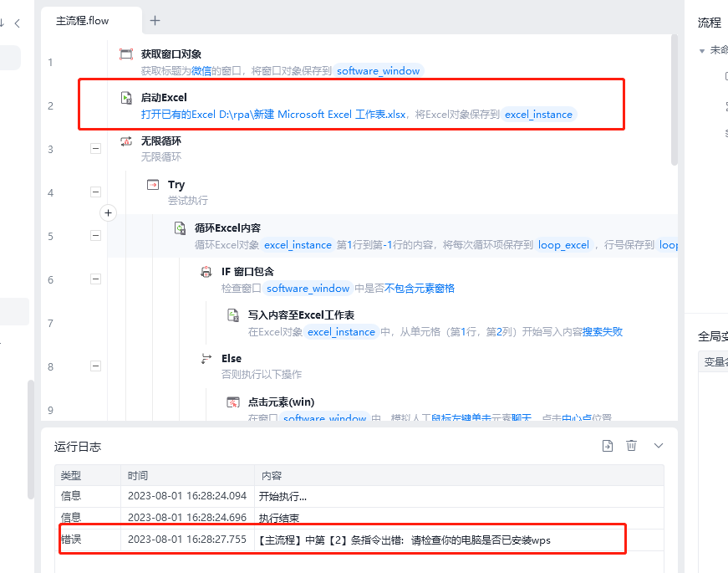Export the run log with the export icon
The image size is (728, 573).
coord(608,446)
